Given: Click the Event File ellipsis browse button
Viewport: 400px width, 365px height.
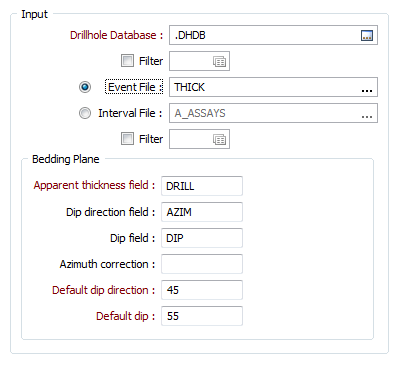Looking at the screenshot, I should pos(367,88).
